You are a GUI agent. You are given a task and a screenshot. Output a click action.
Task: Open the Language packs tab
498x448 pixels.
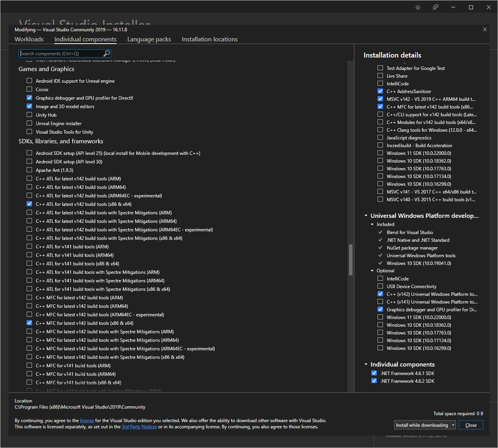pos(149,39)
